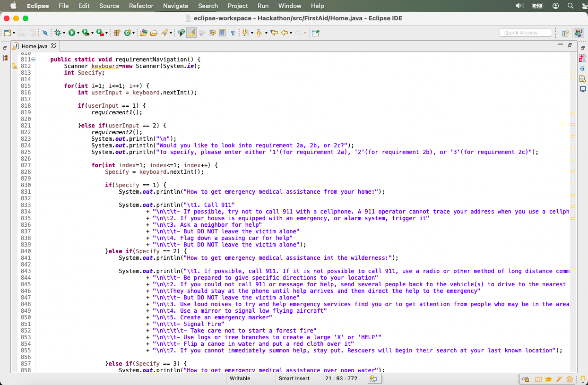
Task: Open the Declaration view icon
Action: (582, 78)
